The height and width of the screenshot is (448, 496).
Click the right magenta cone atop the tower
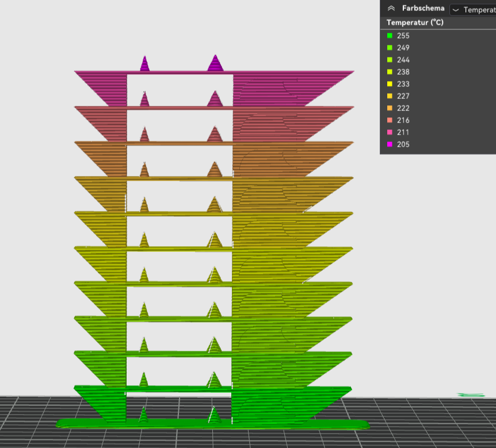215,64
